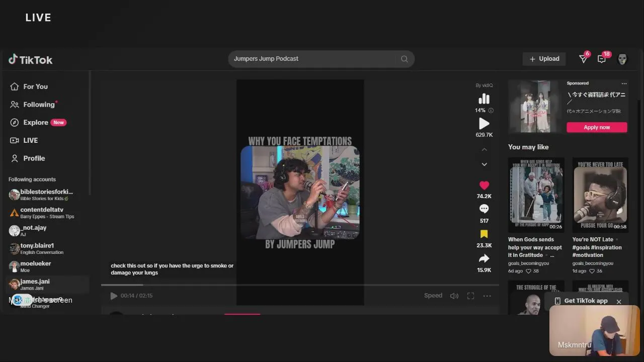This screenshot has width=644, height=362.
Task: Open biblestoriesforki... account
Action: pos(46,195)
